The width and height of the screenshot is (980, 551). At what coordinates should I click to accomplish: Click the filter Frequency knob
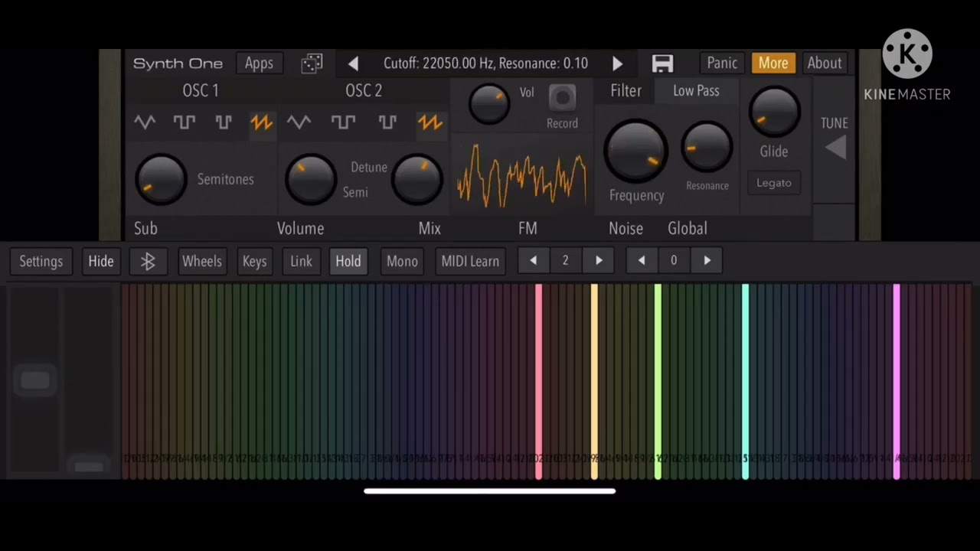coord(635,151)
